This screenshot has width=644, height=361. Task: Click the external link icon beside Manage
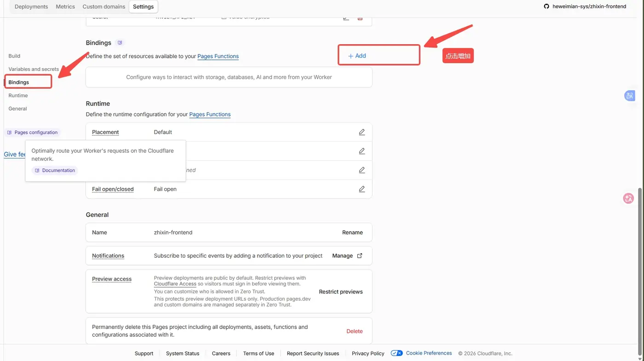click(x=360, y=256)
